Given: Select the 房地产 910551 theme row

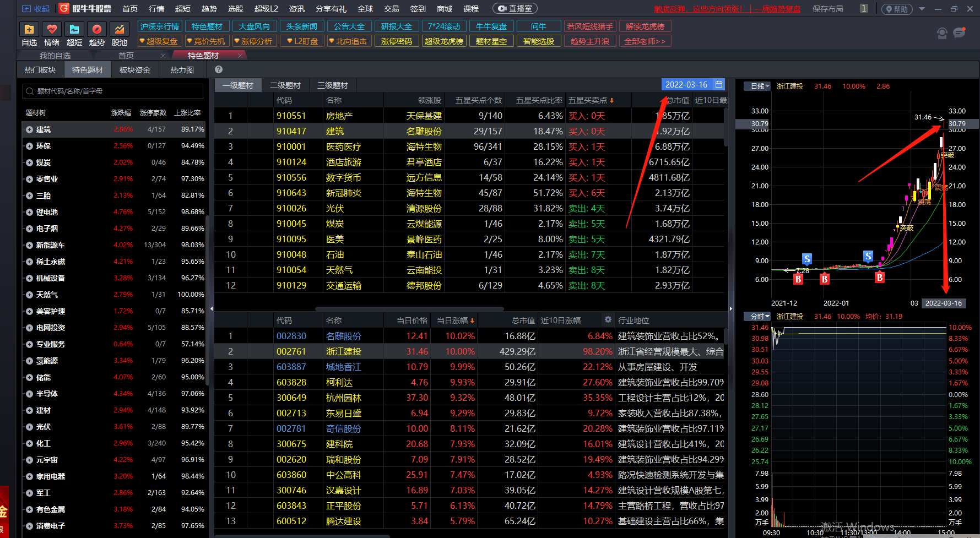Looking at the screenshot, I should pos(469,116).
